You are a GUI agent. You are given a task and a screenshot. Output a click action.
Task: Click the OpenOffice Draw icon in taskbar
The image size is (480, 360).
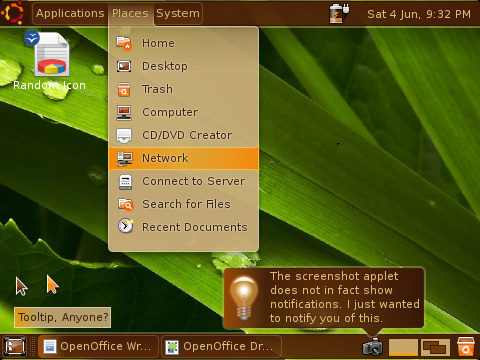tap(172, 347)
